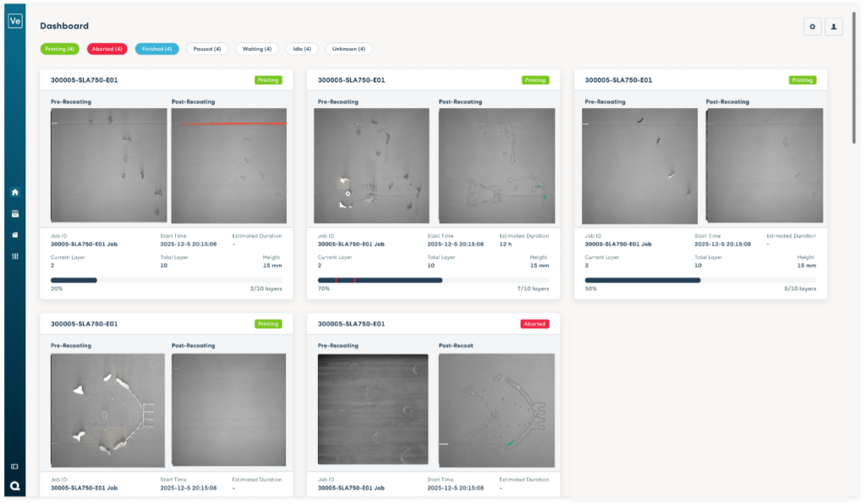Click the bottom-most icon in the sidebar
The image size is (866, 504).
coord(14,485)
